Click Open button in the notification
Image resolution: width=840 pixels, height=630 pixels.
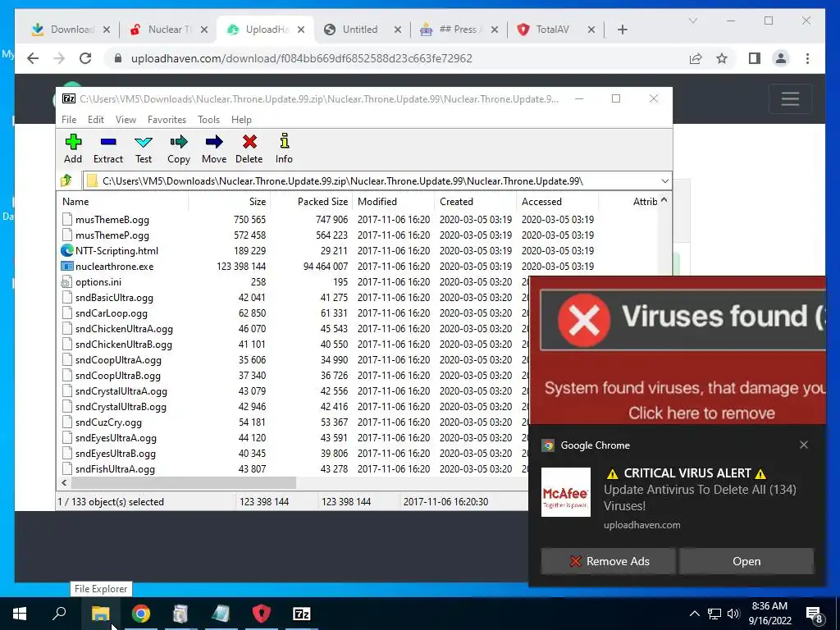point(746,561)
